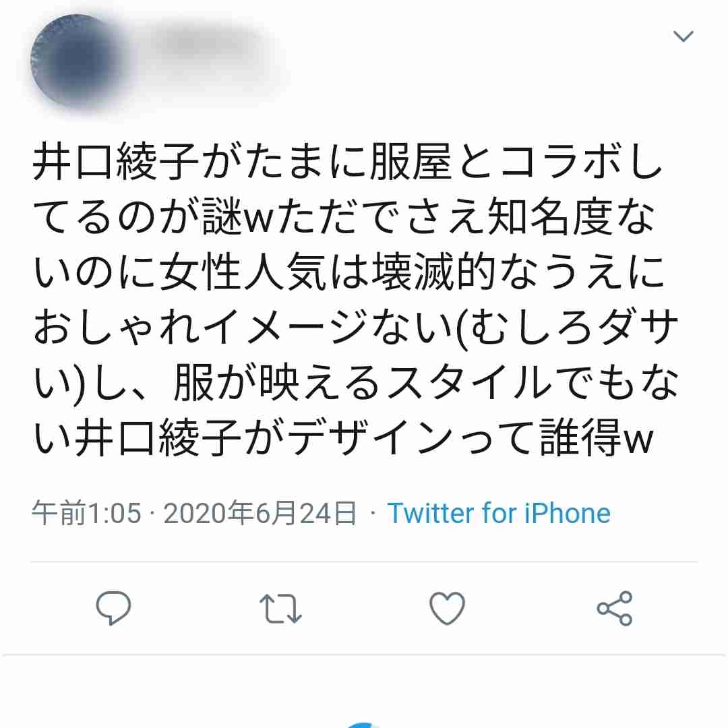The image size is (728, 728).
Task: Click the tweet body starting 井口綾子がたまに
Action: tap(355, 299)
